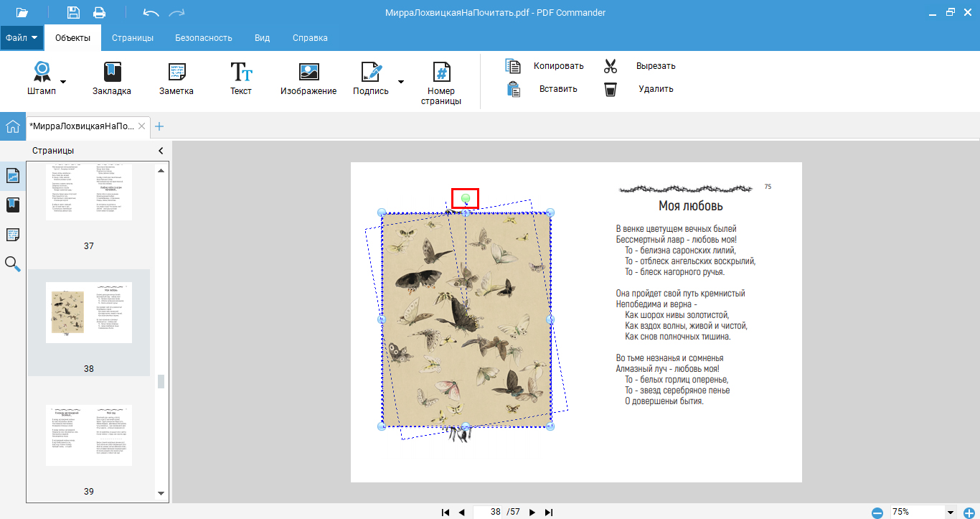Viewport: 980px width, 519px height.
Task: Open the Справка ribbon tab
Action: pos(310,38)
